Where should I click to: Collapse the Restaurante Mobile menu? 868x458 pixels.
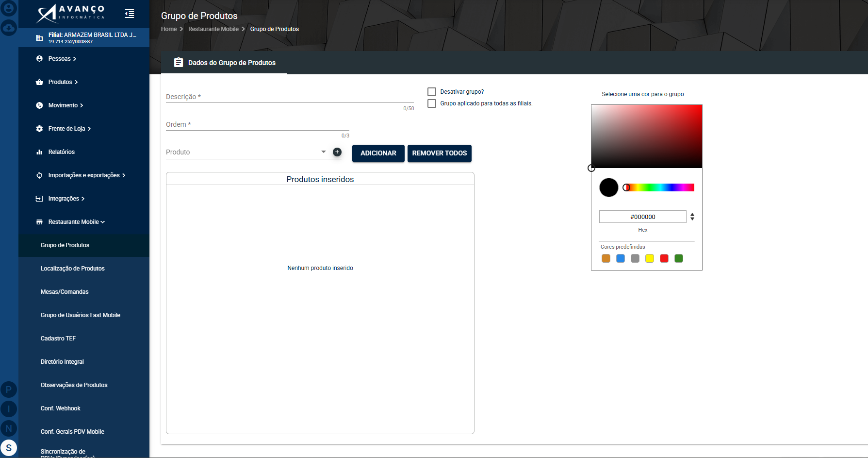(76, 222)
